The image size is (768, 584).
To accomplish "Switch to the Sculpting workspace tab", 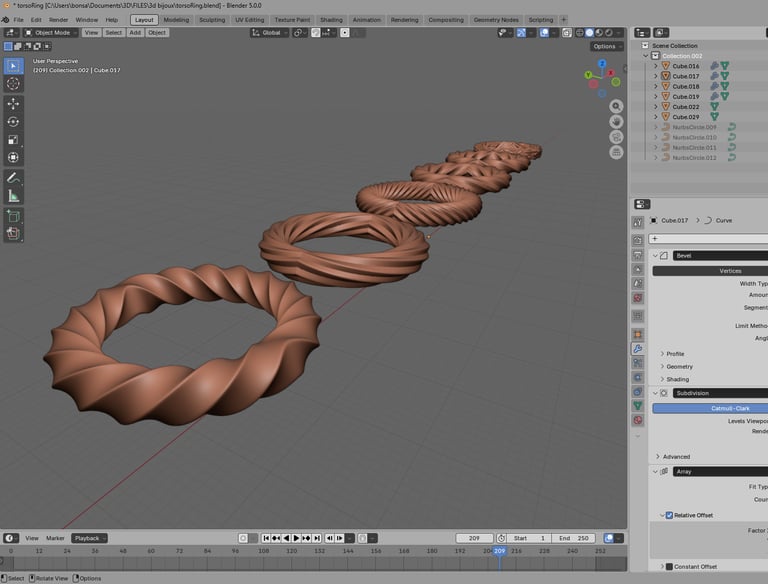I will (212, 19).
